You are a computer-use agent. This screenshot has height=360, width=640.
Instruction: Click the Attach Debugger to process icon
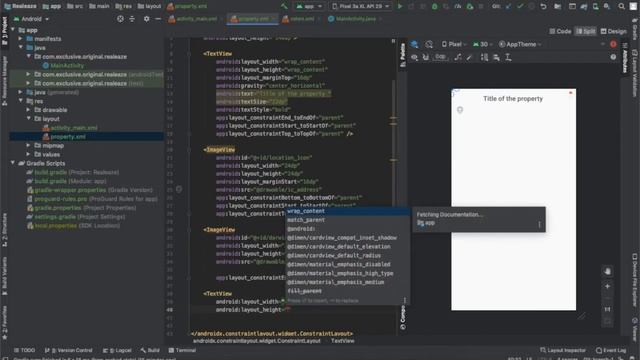coord(470,6)
